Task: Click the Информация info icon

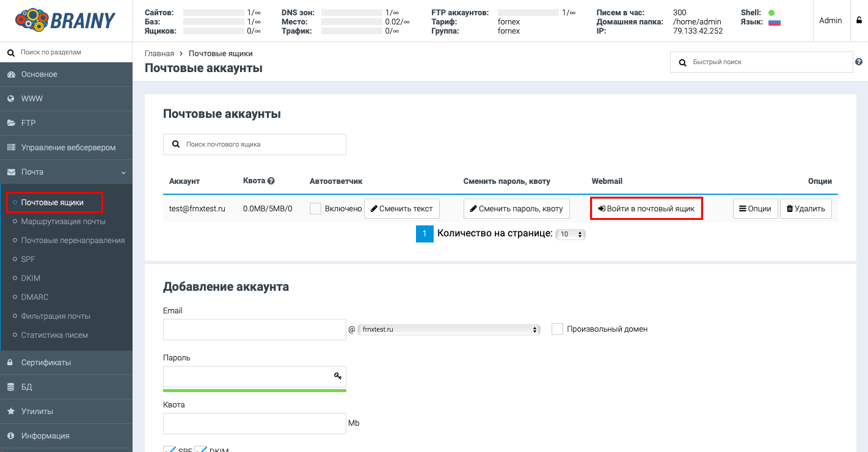Action: click(10, 436)
